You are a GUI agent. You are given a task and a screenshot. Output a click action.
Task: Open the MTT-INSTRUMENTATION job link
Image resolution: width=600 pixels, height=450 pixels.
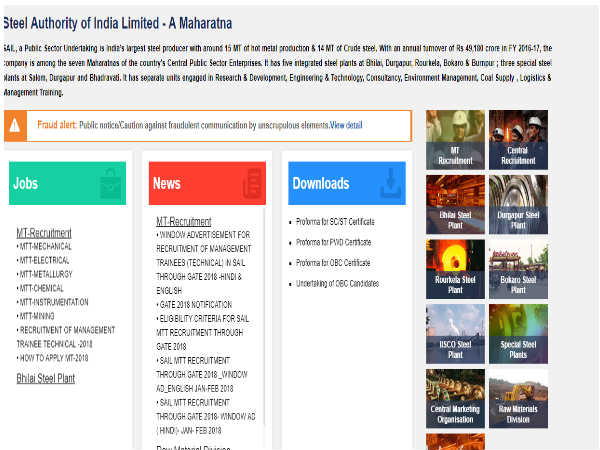pyautogui.click(x=52, y=302)
